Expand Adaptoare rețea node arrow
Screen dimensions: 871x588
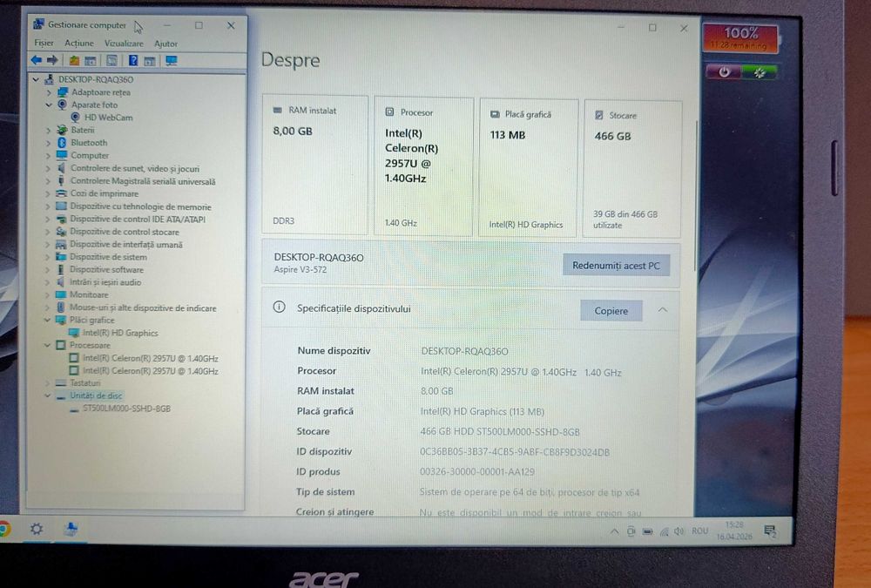49,92
